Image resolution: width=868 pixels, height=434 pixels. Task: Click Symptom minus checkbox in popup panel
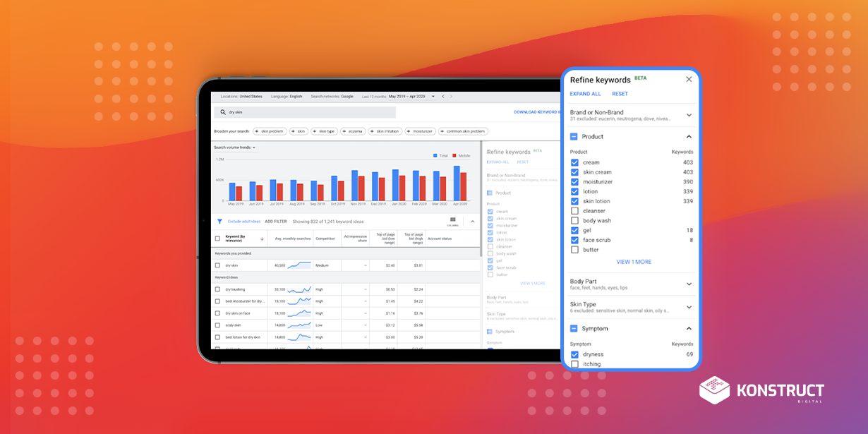(574, 329)
